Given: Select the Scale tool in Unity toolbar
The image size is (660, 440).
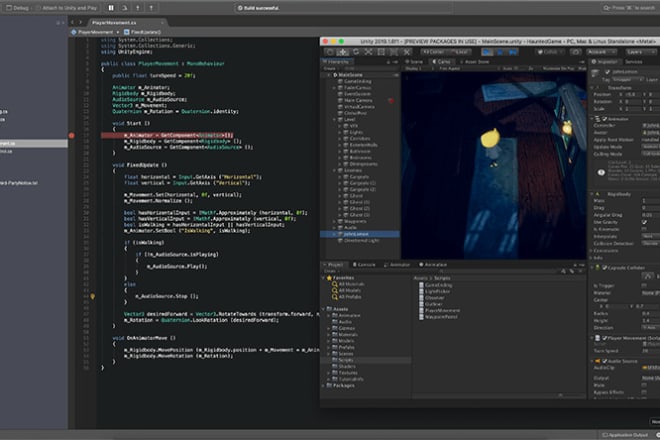Looking at the screenshot, I should [368, 52].
